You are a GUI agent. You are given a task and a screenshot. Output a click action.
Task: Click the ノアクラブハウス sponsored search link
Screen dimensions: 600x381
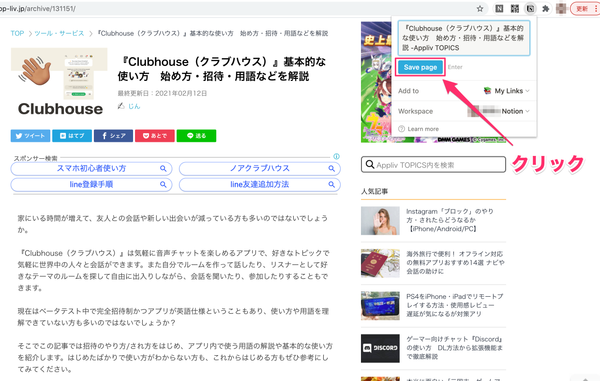pyautogui.click(x=259, y=168)
